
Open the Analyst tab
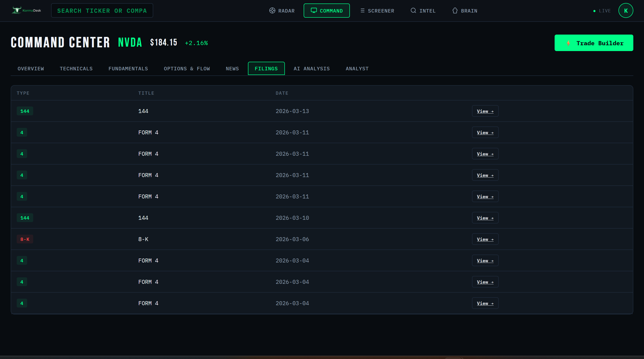pos(357,68)
